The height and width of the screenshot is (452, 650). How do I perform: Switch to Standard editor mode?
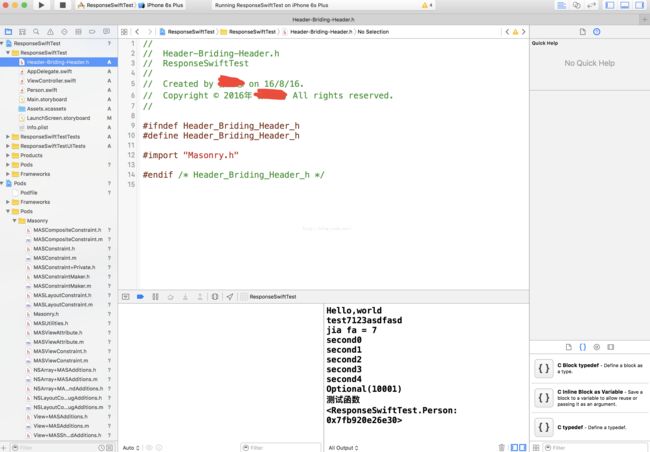[x=561, y=5]
